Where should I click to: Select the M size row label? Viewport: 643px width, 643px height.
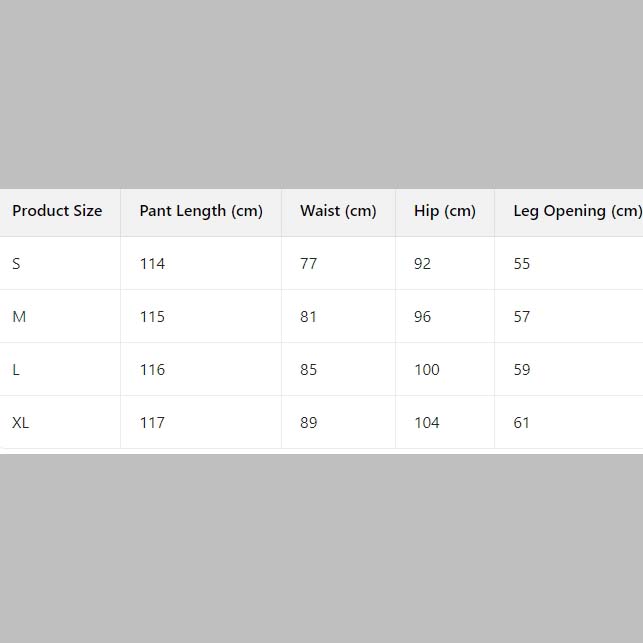pos(19,317)
